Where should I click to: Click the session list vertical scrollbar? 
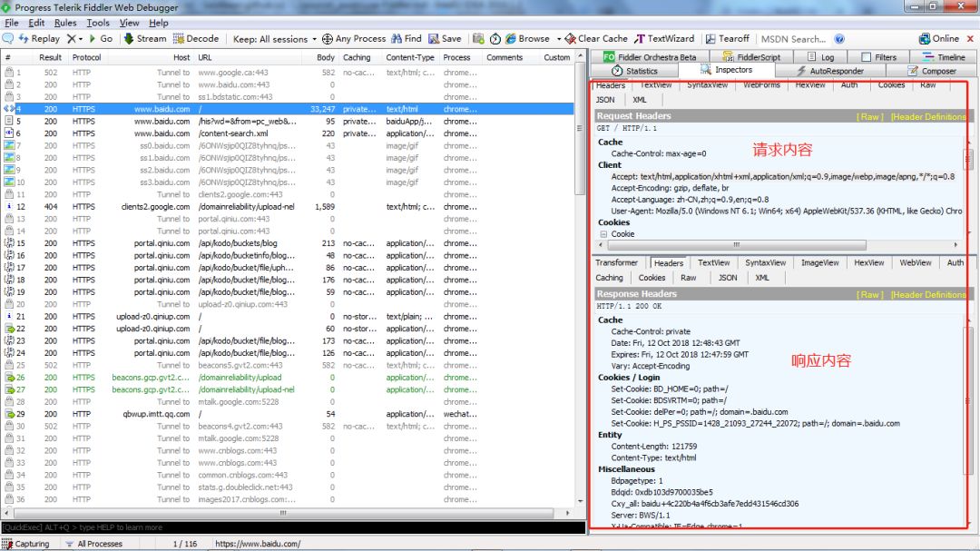click(x=581, y=280)
